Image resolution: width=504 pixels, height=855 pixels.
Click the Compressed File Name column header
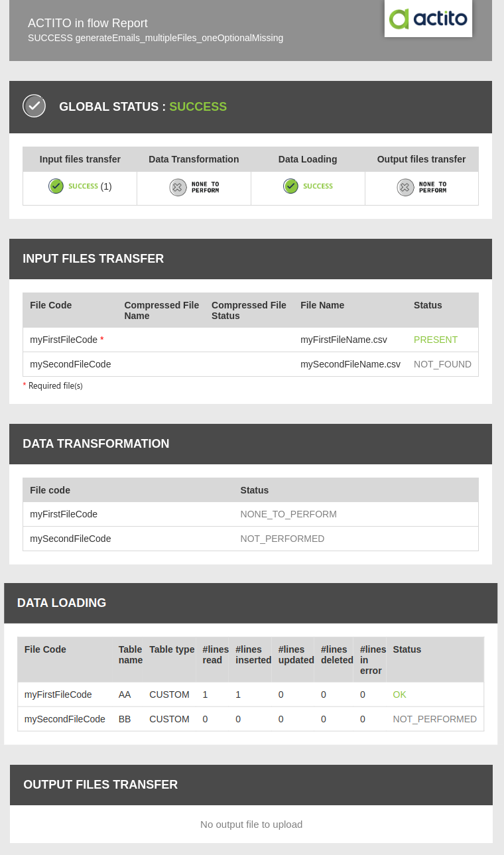pyautogui.click(x=162, y=310)
